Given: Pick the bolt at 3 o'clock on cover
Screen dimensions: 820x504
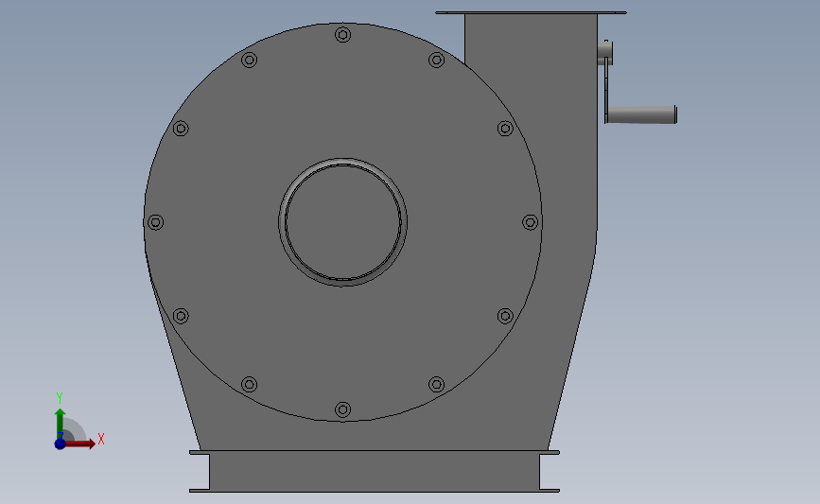Looking at the screenshot, I should [531, 222].
